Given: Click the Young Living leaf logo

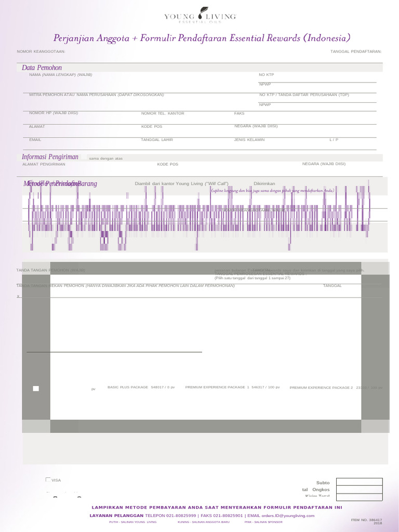Looking at the screenshot, I should (204, 12).
